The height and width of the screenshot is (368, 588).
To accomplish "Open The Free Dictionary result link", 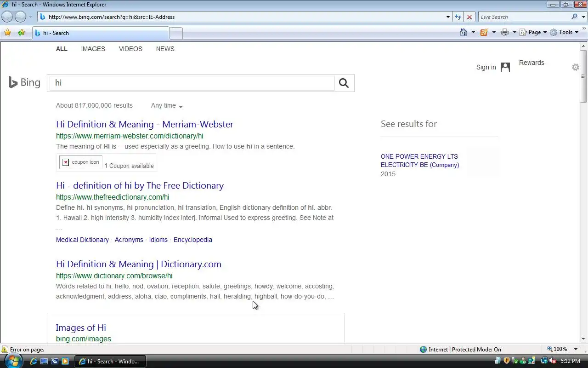I will (x=140, y=185).
